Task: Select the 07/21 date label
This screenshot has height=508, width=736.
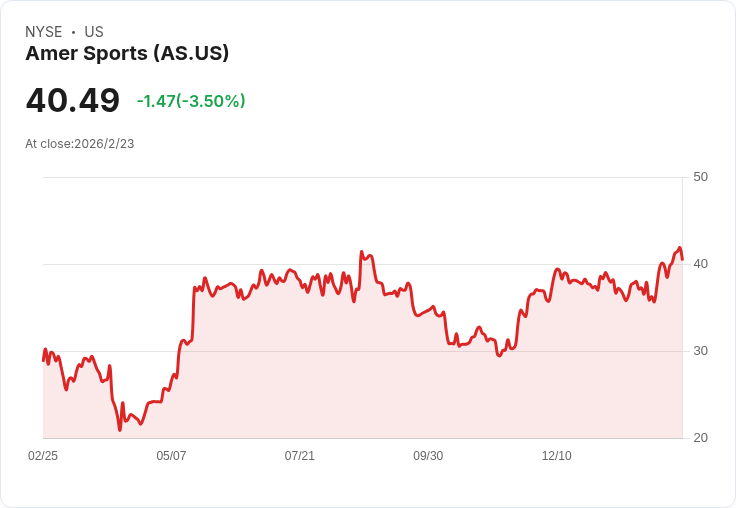Action: click(x=299, y=456)
